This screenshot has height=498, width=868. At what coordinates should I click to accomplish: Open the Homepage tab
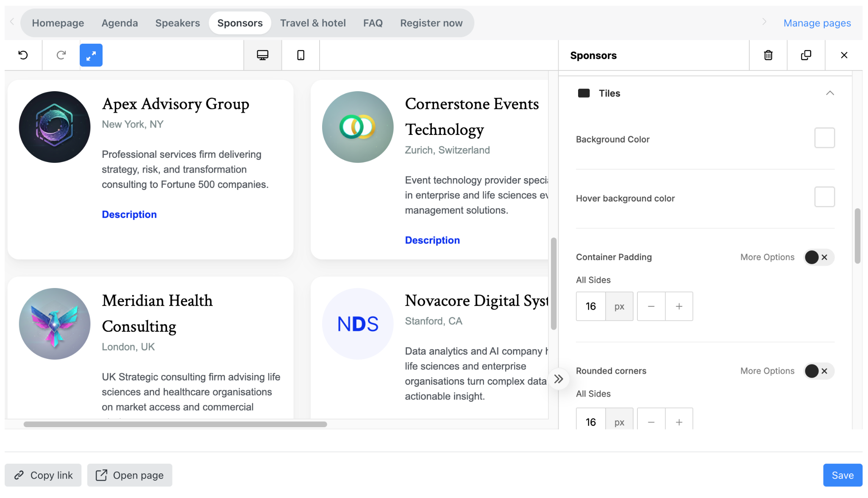point(58,23)
